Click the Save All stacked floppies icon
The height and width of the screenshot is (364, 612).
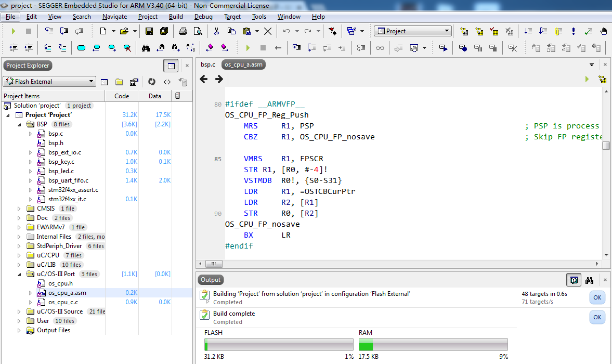coord(164,31)
